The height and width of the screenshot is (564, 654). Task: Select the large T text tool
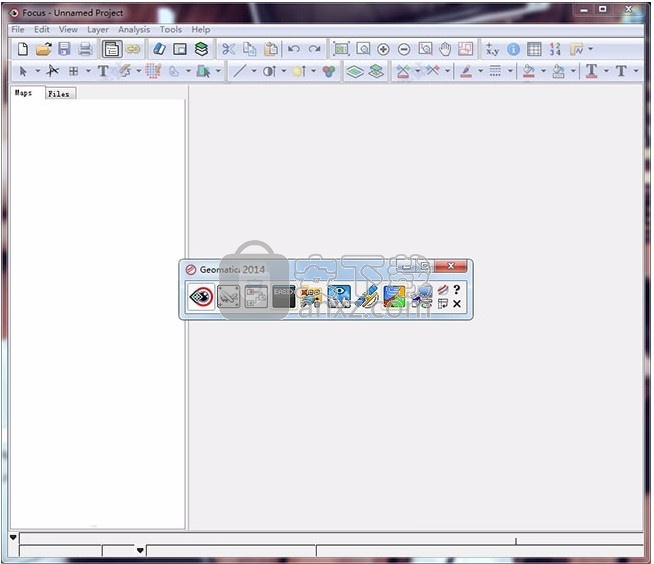103,71
